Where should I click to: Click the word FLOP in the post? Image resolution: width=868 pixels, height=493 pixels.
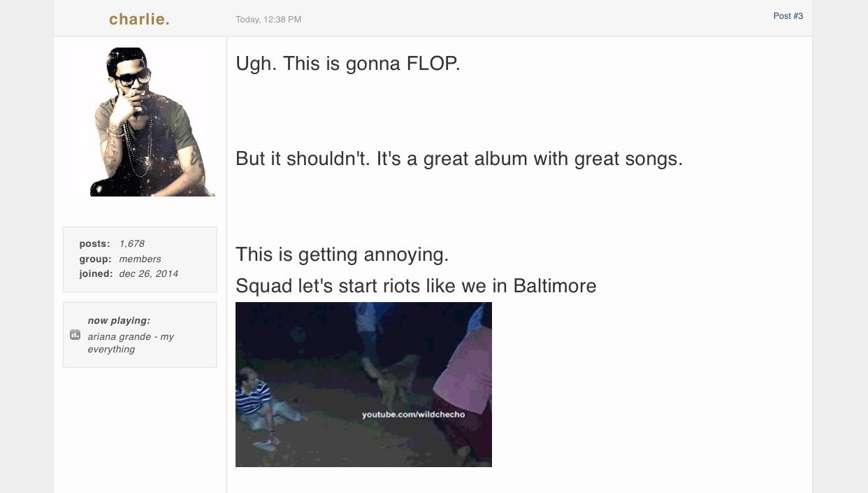point(433,64)
